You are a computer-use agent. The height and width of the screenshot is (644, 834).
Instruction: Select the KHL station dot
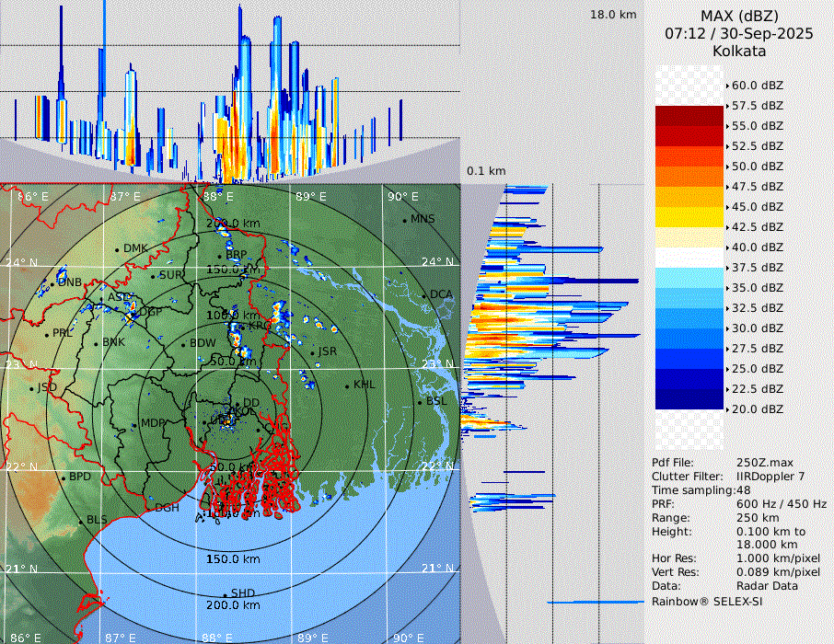pyautogui.click(x=347, y=385)
